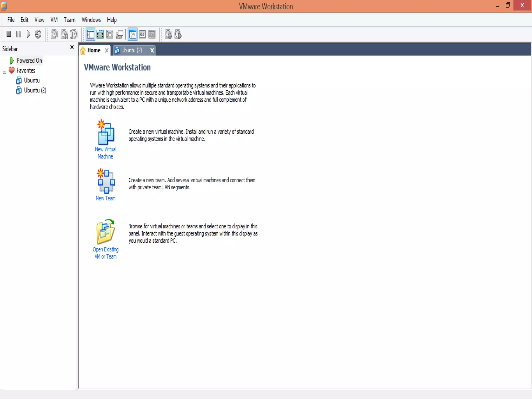Click the New Virtual Machine link
This screenshot has height=399, width=532.
105,153
